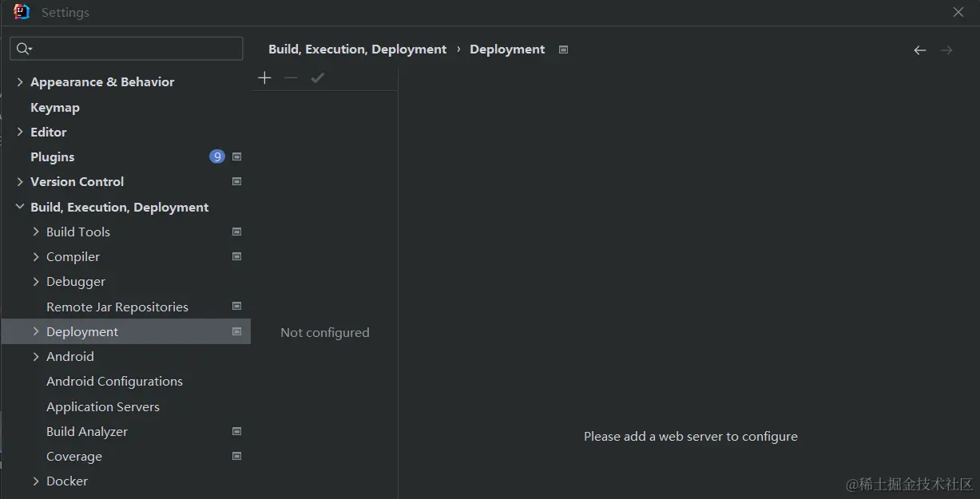Expand the Version Control section

point(20,181)
